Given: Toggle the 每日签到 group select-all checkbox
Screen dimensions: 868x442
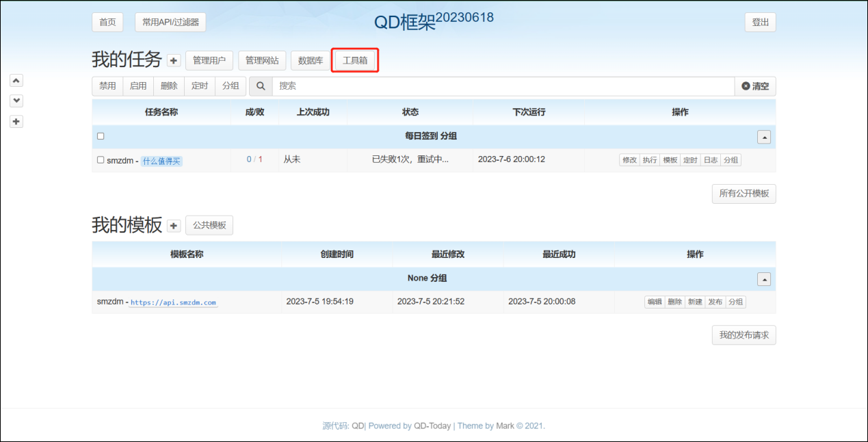Looking at the screenshot, I should (x=101, y=136).
